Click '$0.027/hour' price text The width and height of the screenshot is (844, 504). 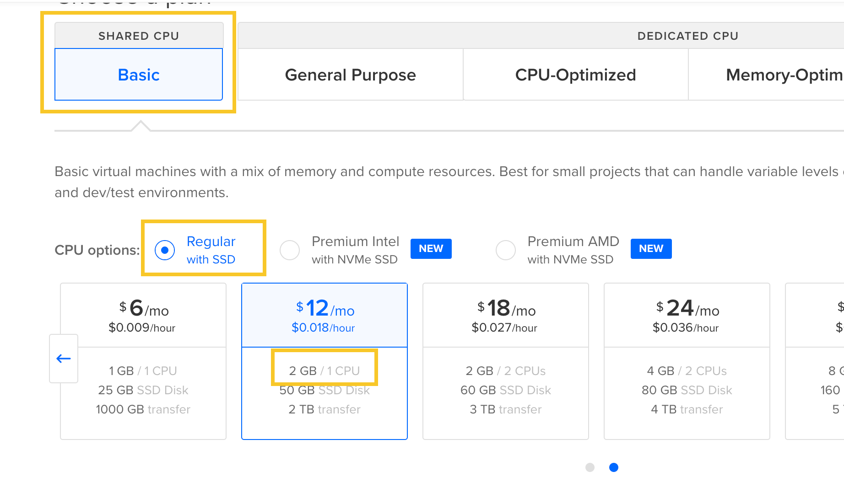[504, 328]
